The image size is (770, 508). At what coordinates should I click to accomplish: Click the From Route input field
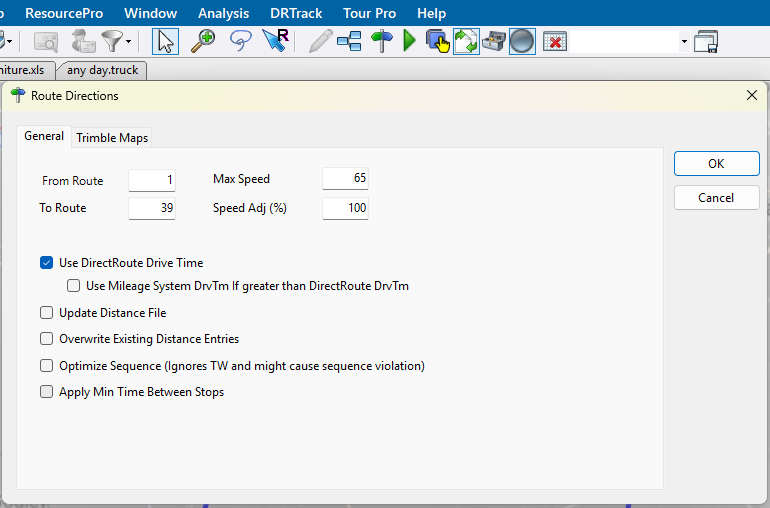152,180
